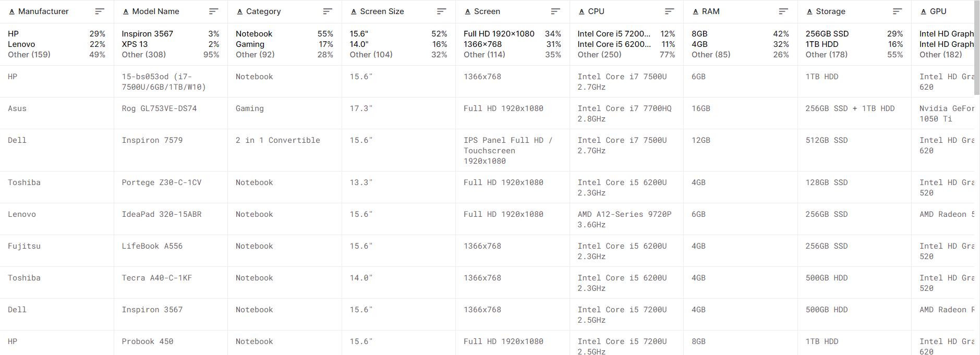Open sort menu for CPU column
Screen dimensions: 980x355
pos(670,11)
